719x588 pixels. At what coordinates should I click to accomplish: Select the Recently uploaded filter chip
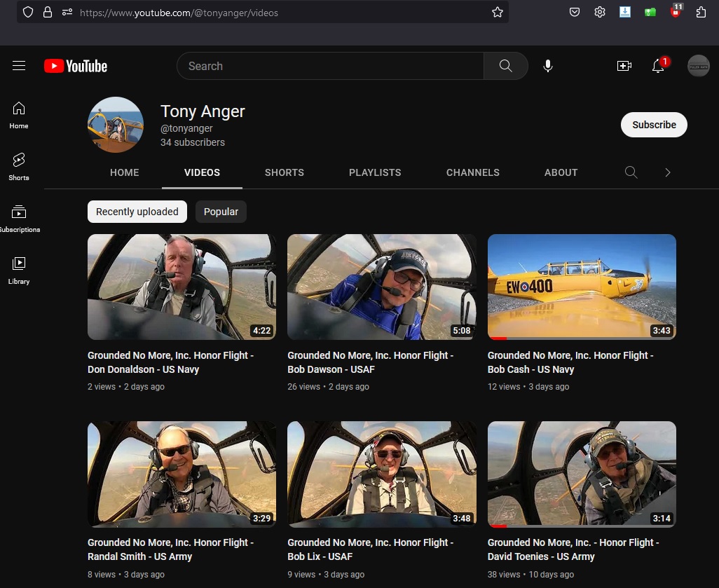(137, 212)
